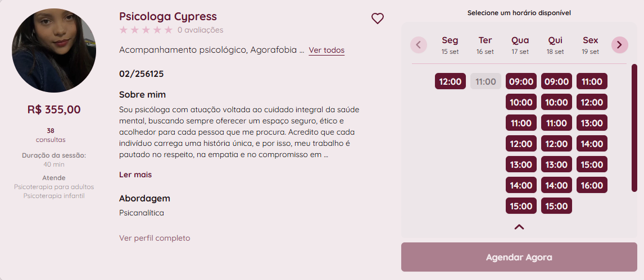Image resolution: width=644 pixels, height=280 pixels.
Task: Expand specialties with Ver todos
Action: click(326, 51)
